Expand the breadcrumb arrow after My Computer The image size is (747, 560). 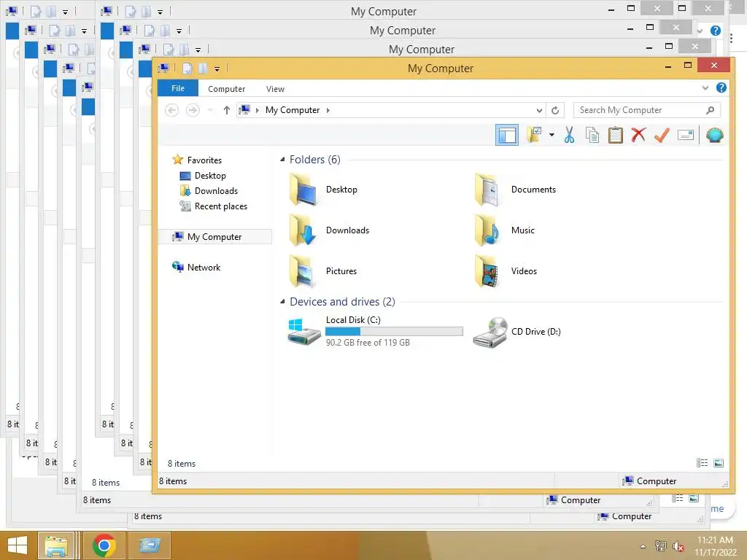coord(328,111)
